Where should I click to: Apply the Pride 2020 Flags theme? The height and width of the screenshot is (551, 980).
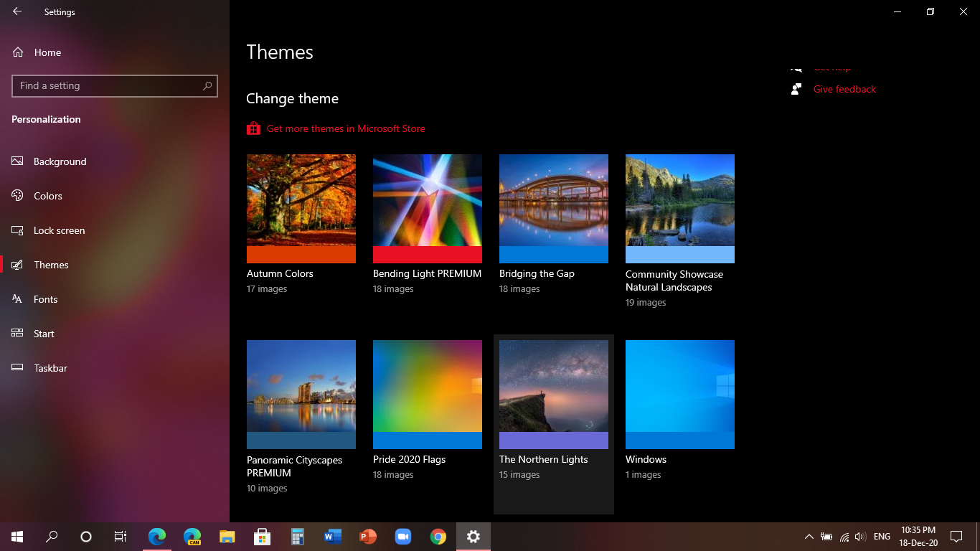pos(428,395)
